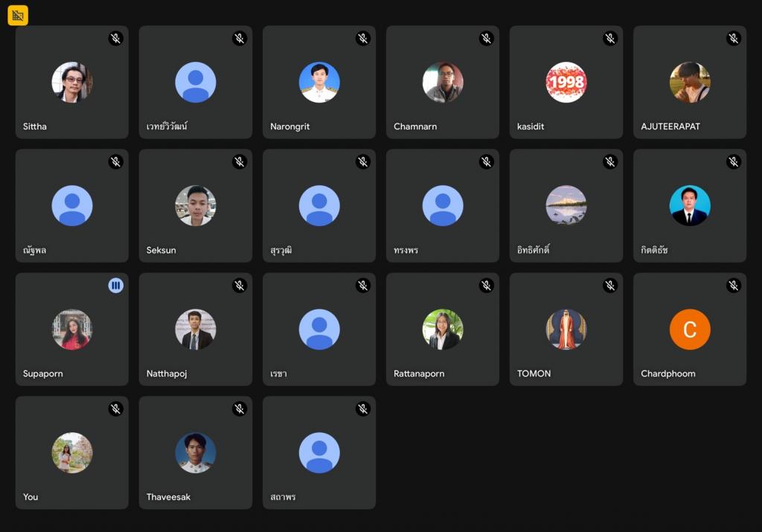The height and width of the screenshot is (532, 762).
Task: Click the muted mic icon on TOMON's tile
Action: tap(609, 286)
